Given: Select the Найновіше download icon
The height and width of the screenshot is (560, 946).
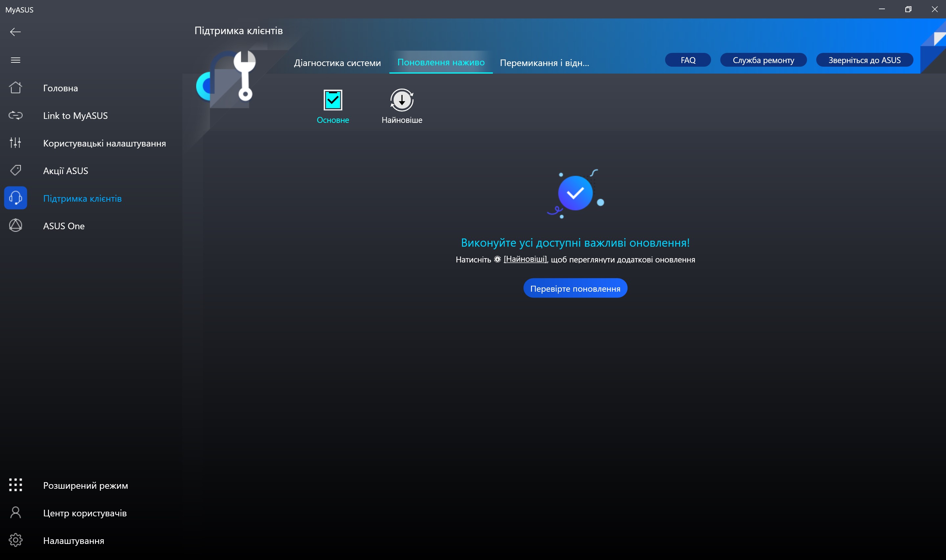Looking at the screenshot, I should (402, 101).
